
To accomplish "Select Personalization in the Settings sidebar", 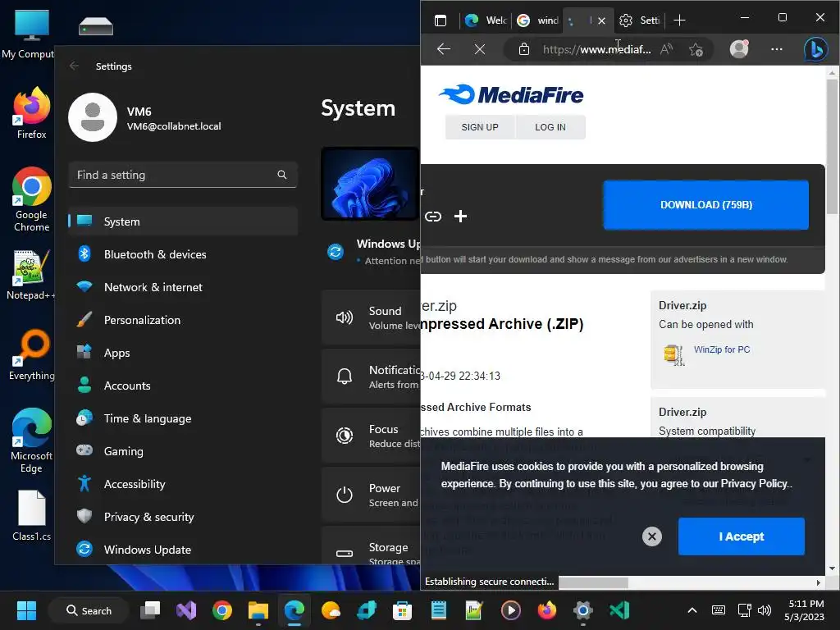I will point(183,320).
